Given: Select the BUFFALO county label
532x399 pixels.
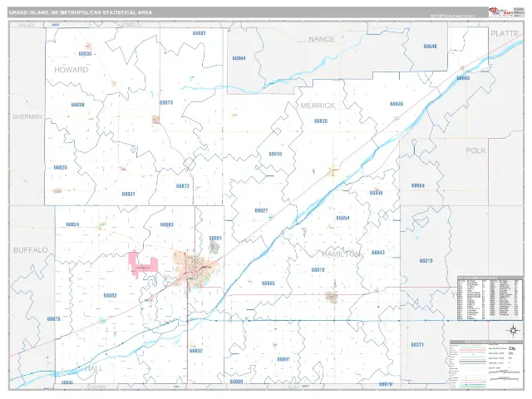Looking at the screenshot, I should click(x=31, y=250).
